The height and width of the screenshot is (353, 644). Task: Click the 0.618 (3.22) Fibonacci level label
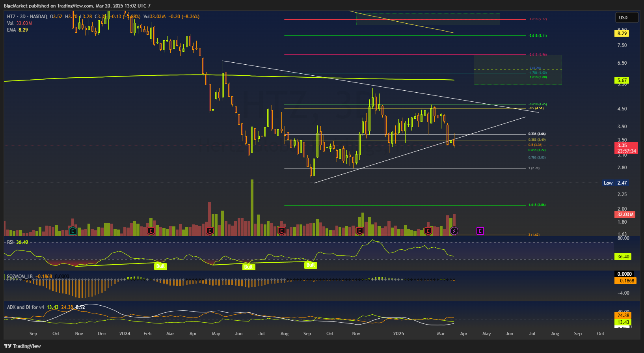(x=537, y=150)
